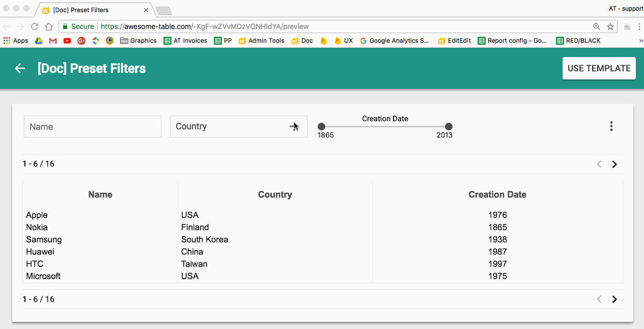Click the [Doc] Preset Filters page title
The image size is (644, 329).
[x=92, y=68]
